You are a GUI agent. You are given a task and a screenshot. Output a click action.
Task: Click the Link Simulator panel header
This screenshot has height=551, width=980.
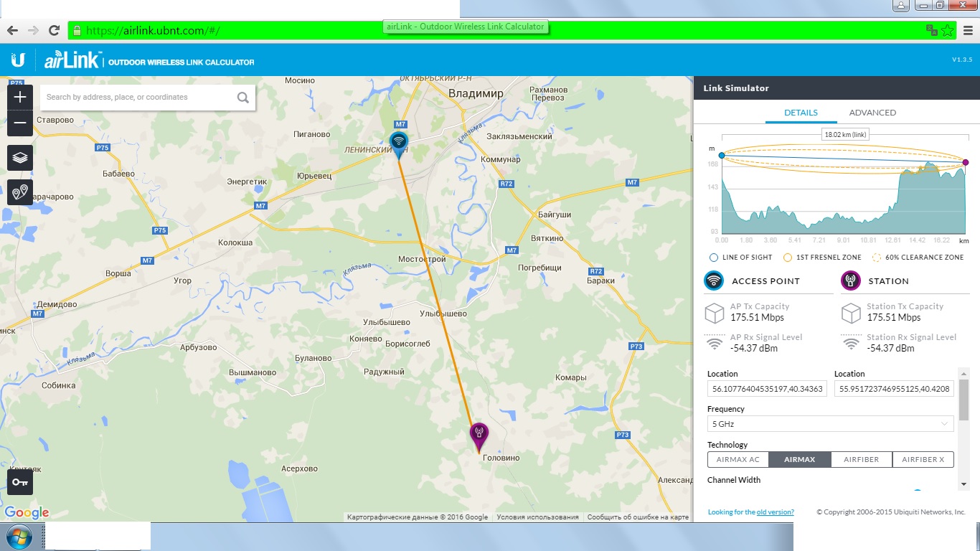click(837, 88)
